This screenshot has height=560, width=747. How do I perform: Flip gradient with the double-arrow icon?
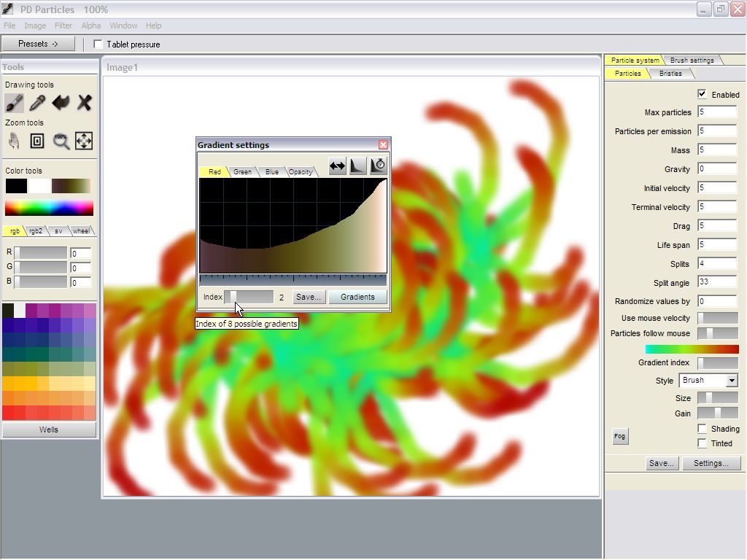(x=337, y=166)
